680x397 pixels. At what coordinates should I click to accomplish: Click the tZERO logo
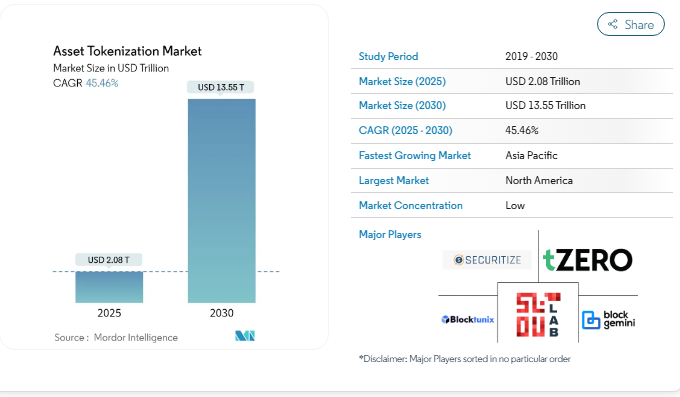588,260
